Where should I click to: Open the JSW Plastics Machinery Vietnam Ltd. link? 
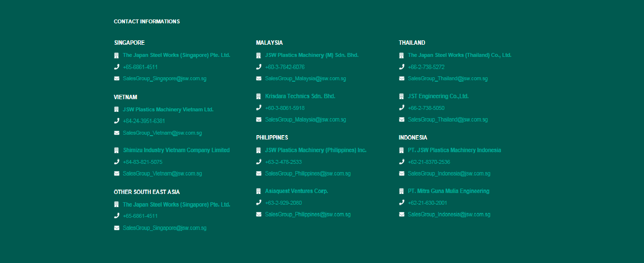click(x=168, y=110)
